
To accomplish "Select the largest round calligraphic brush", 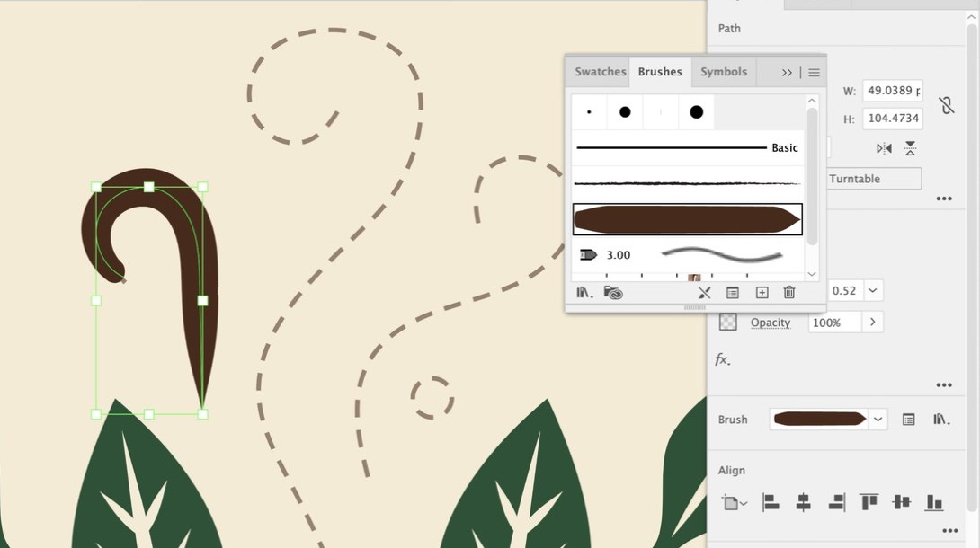I will click(696, 111).
